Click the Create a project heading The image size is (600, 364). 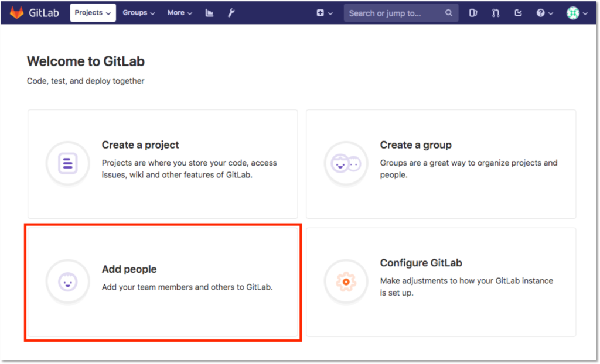point(140,145)
